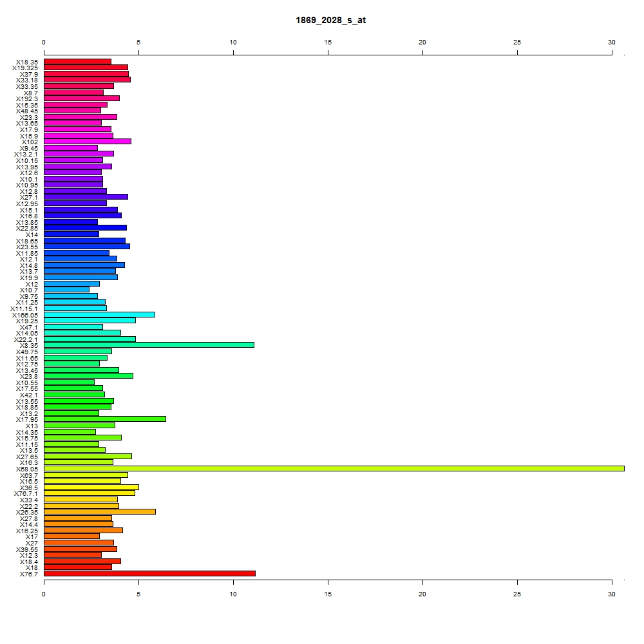Click the X22.85 blue bar
The height and width of the screenshot is (644, 644).
point(85,227)
